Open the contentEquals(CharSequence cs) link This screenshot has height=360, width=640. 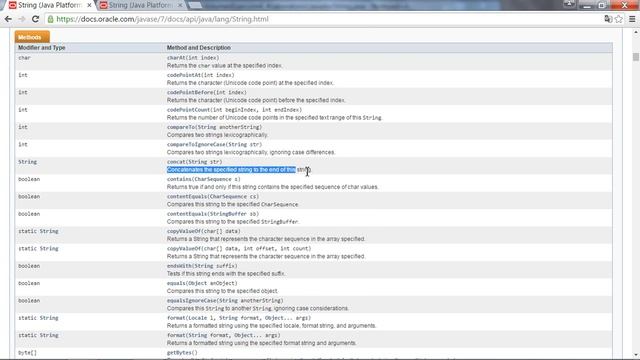pyautogui.click(x=213, y=197)
